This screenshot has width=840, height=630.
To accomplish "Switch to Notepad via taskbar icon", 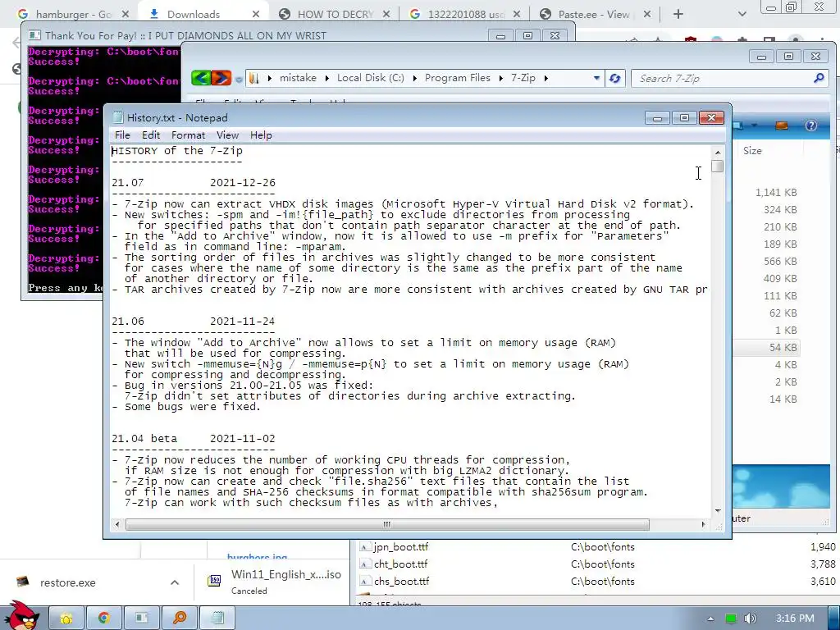I will tap(217, 619).
